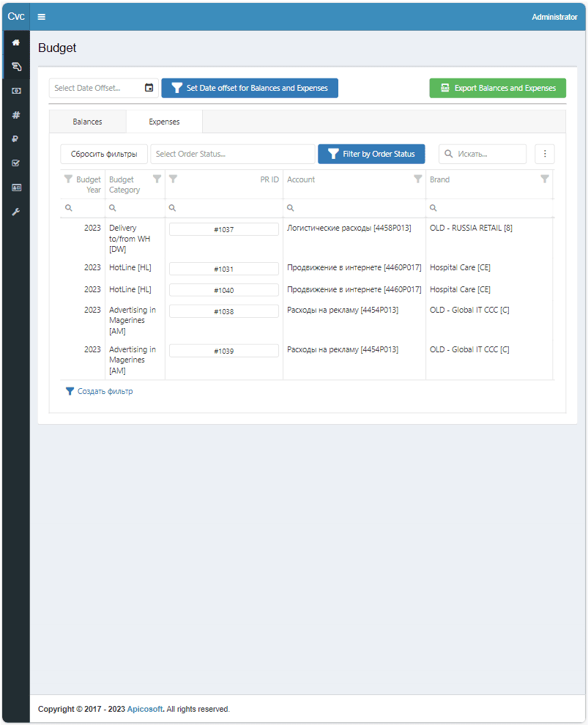Screen dimensions: 588x725
Task: Click the Сбросить фильтры button
Action: pyautogui.click(x=104, y=154)
